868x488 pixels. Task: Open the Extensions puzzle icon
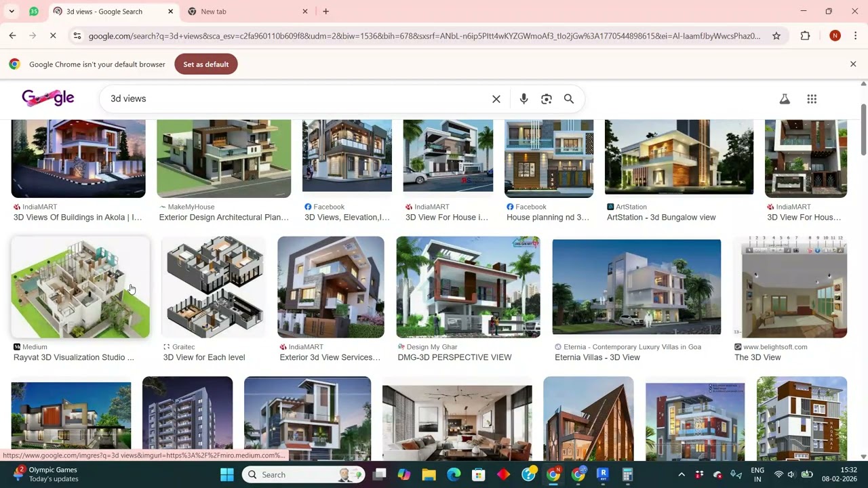[806, 36]
